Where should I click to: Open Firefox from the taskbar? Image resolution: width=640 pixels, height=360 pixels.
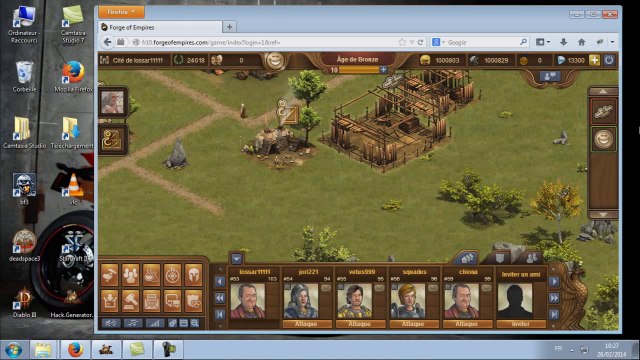[75, 350]
